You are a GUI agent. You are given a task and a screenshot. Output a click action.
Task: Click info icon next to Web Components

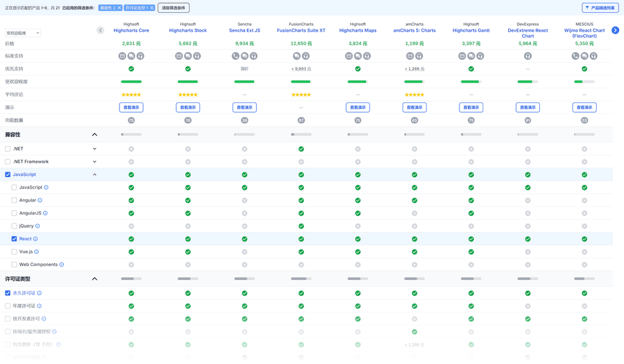[x=62, y=265]
